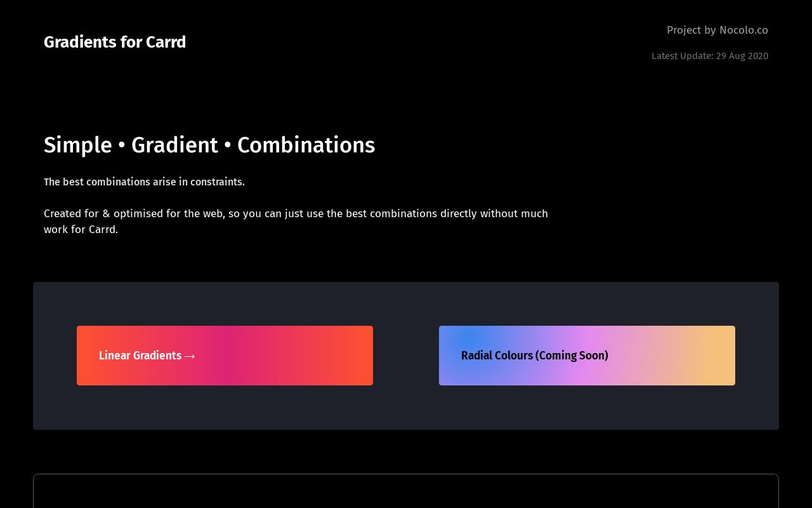Click the Gradients for Carrd site title
Image resolution: width=812 pixels, height=508 pixels.
point(115,42)
